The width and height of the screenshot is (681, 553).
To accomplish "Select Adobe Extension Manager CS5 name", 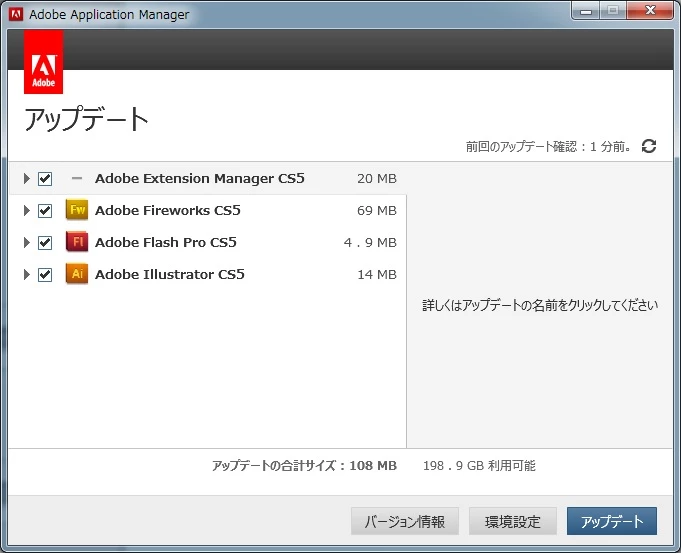I will point(200,179).
